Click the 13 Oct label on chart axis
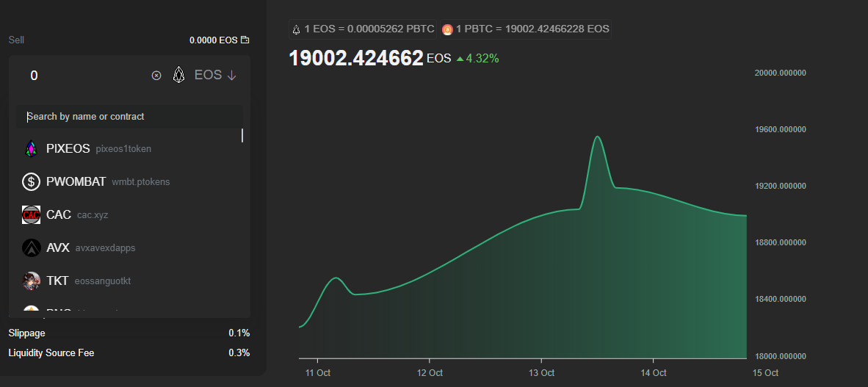The image size is (868, 387). 541,373
